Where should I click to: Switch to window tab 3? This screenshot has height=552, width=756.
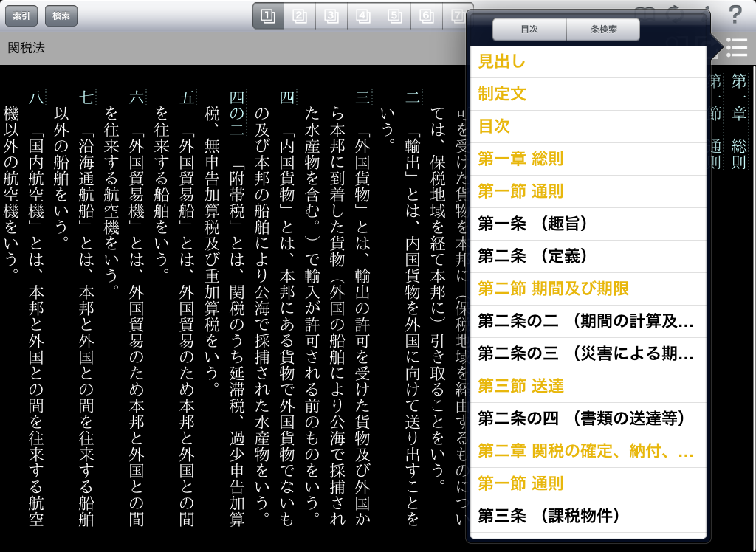tap(331, 16)
